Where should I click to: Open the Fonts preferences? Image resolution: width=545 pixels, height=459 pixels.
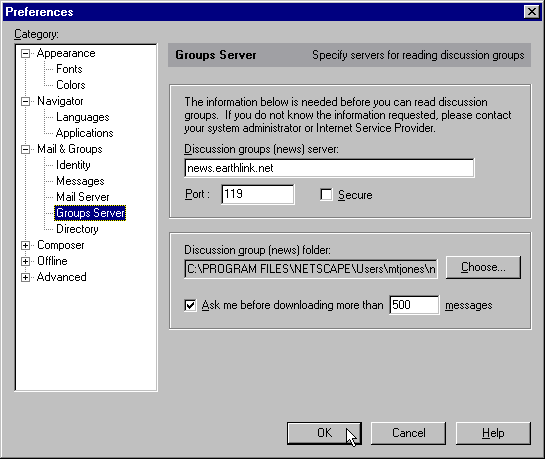click(69, 69)
